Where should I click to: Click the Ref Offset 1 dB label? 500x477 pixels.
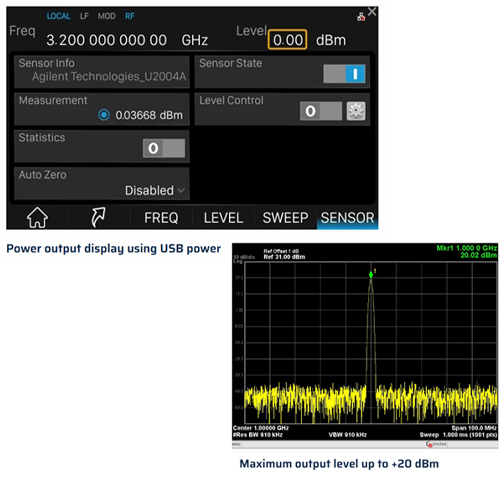(x=281, y=251)
